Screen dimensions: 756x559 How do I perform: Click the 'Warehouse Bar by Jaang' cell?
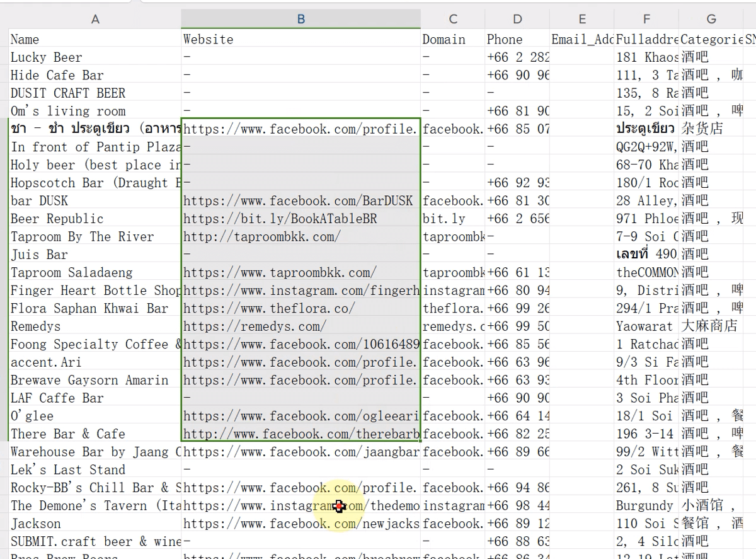point(95,452)
